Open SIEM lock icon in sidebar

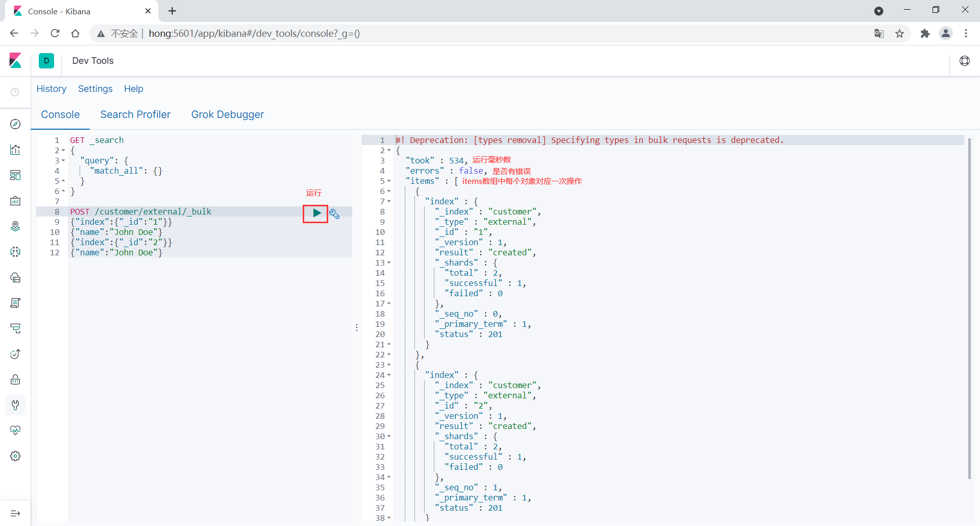pos(15,379)
